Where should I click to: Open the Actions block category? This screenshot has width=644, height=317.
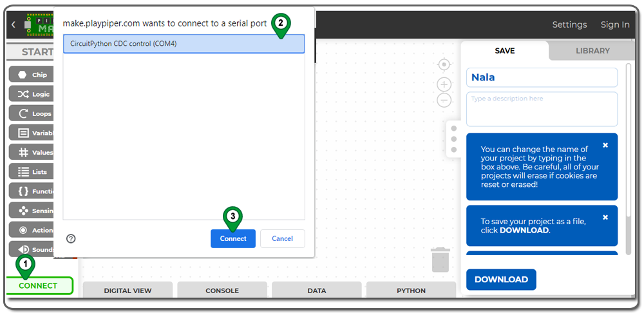click(x=31, y=230)
